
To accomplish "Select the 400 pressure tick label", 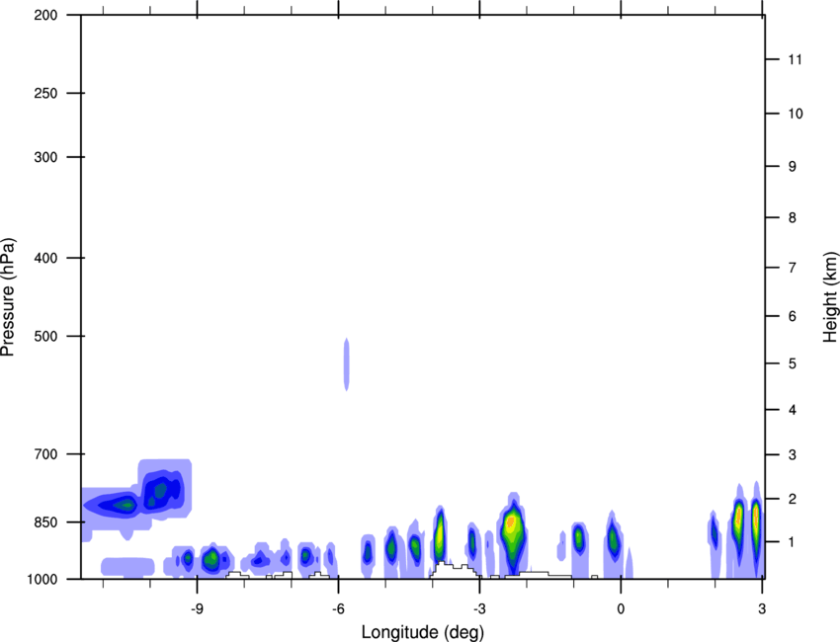I will click(x=45, y=258).
